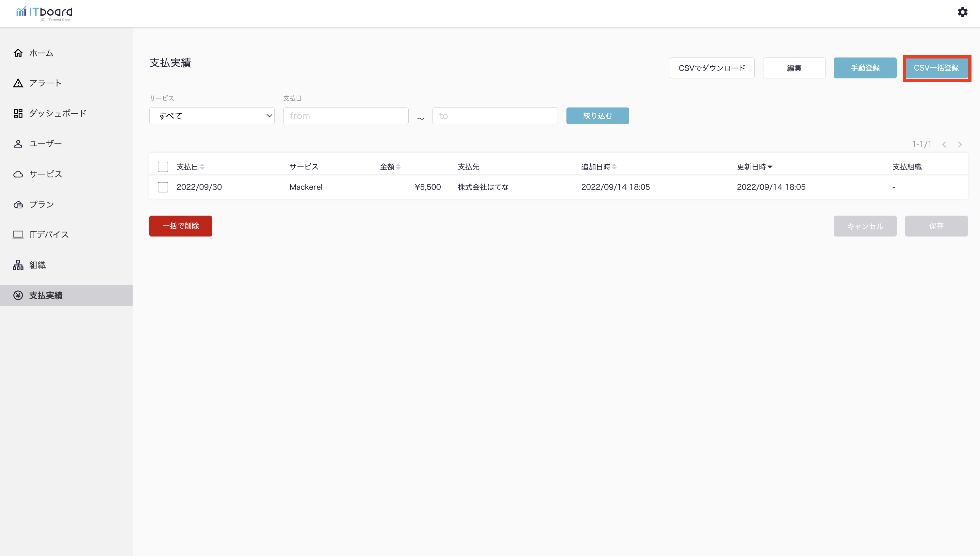Open settings gear icon in header
Viewport: 980px width, 556px height.
click(962, 12)
